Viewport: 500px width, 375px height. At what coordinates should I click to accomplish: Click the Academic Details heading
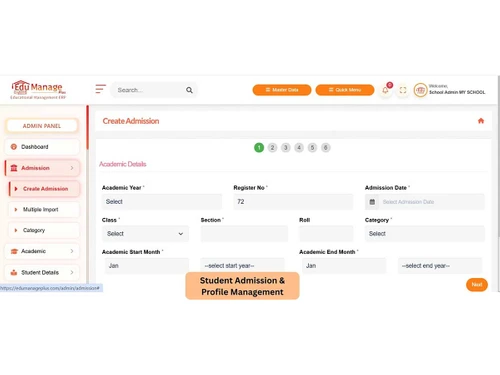[x=123, y=164]
